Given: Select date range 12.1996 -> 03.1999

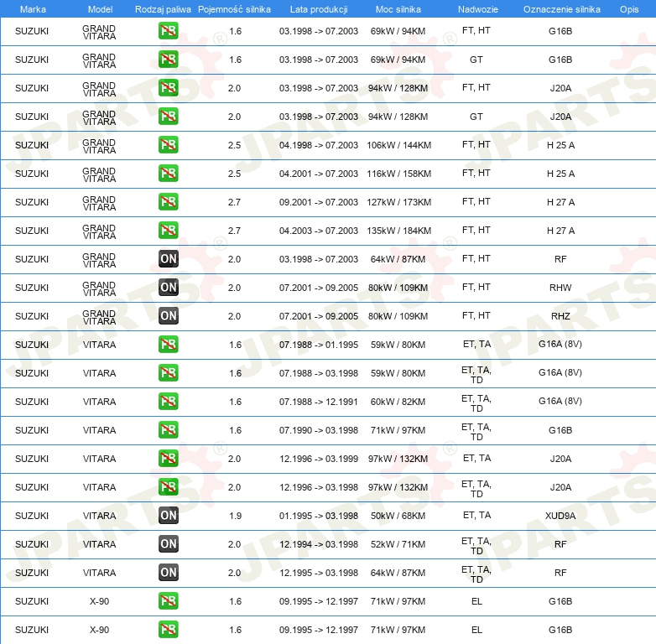Looking at the screenshot, I should (319, 459).
